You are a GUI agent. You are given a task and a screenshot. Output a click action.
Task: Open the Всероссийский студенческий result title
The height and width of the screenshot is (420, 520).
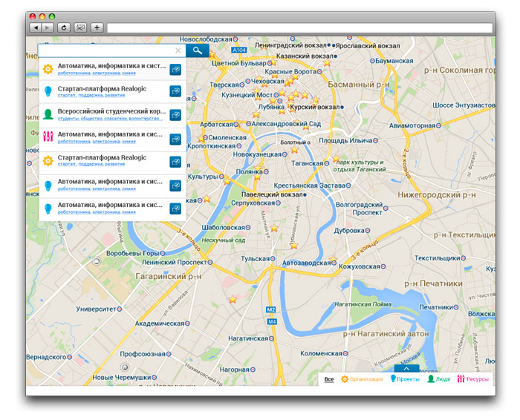pyautogui.click(x=111, y=111)
